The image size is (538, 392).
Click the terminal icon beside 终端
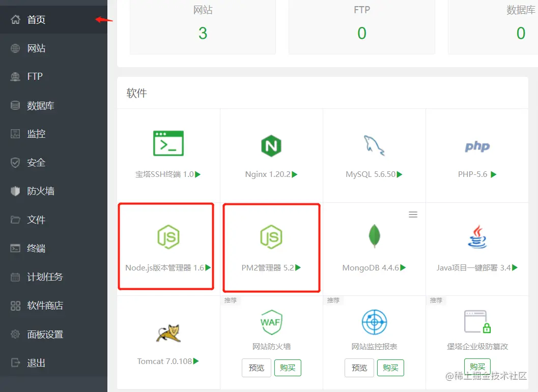tap(15, 248)
